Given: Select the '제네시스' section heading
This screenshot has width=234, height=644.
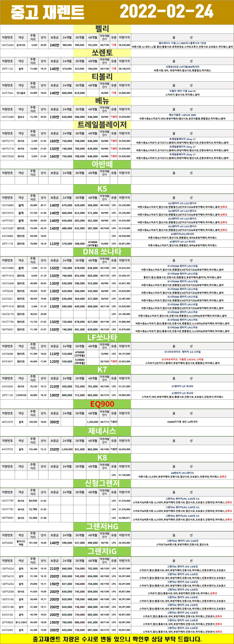Looking at the screenshot, I should coord(102,431).
